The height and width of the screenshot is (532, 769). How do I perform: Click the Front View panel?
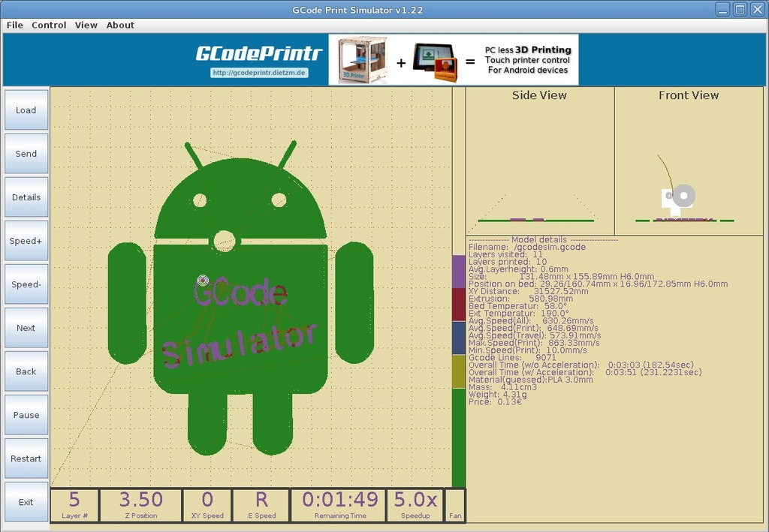pos(689,161)
